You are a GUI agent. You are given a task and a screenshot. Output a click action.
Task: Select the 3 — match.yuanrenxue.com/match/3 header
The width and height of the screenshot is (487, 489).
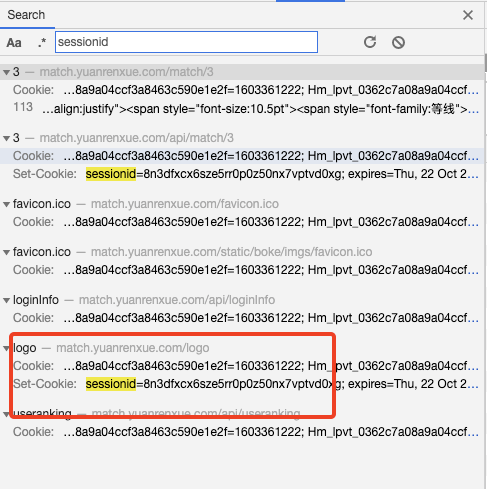point(242,72)
